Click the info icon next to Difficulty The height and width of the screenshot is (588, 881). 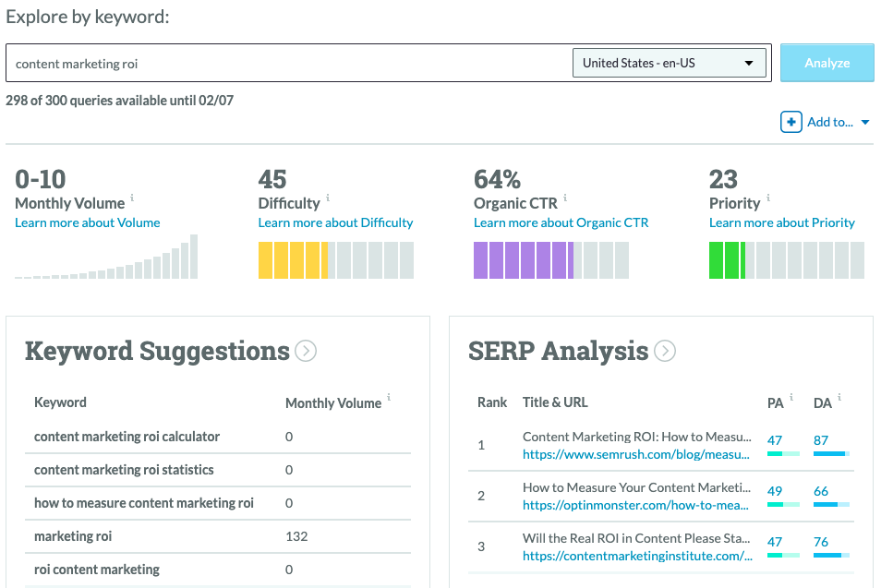pos(328,198)
